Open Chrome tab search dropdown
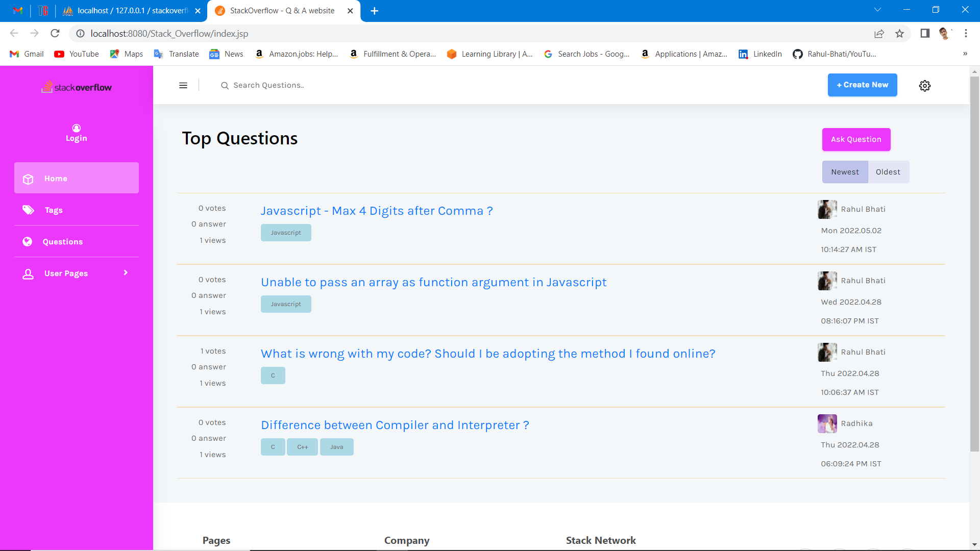 click(x=877, y=10)
